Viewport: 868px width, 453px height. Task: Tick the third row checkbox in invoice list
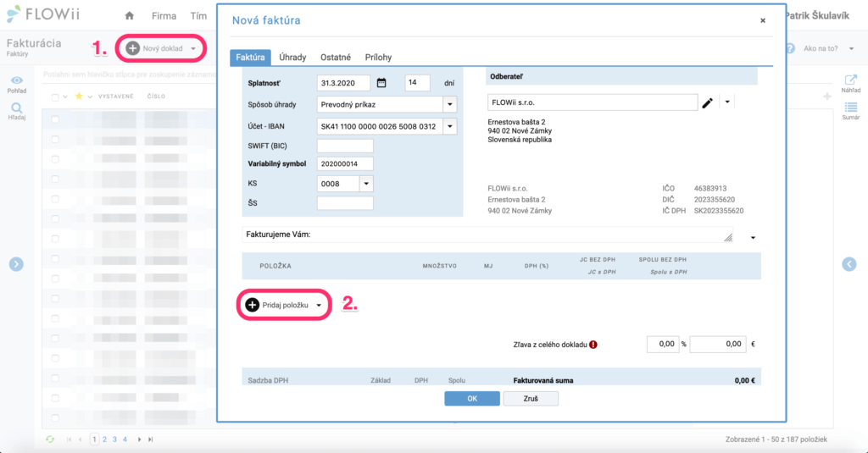point(55,159)
